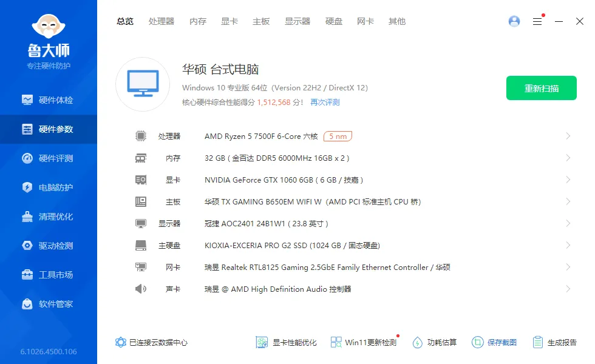The height and width of the screenshot is (364, 595).
Task: Click the 再次评测 link
Action: click(x=325, y=103)
